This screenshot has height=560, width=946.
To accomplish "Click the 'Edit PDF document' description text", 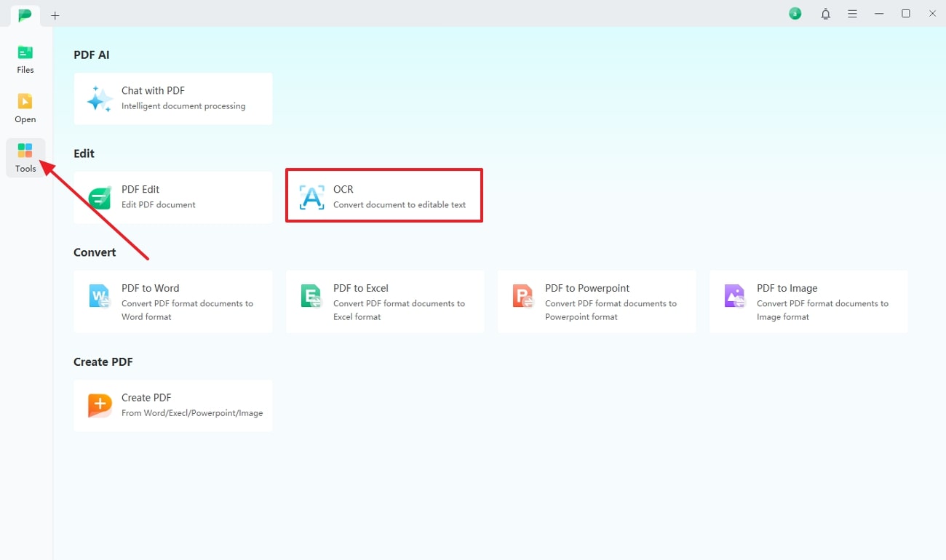I will 159,205.
